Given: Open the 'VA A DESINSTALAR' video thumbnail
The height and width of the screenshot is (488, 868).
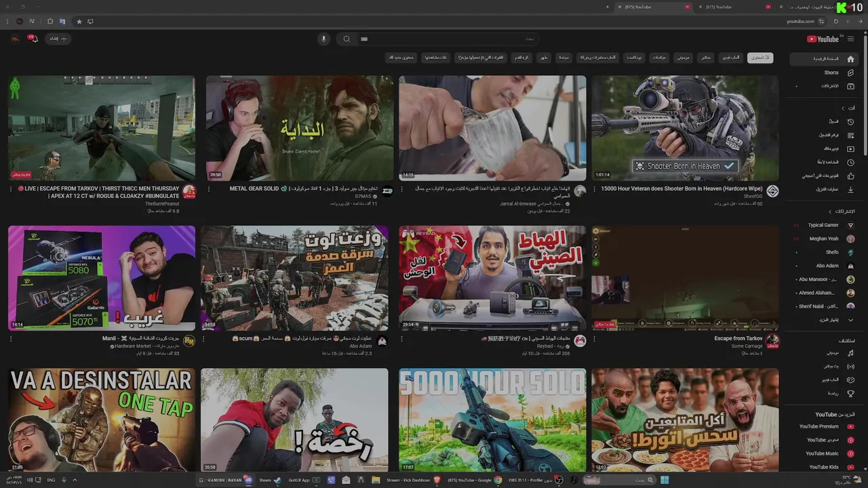Looking at the screenshot, I should pyautogui.click(x=102, y=420).
